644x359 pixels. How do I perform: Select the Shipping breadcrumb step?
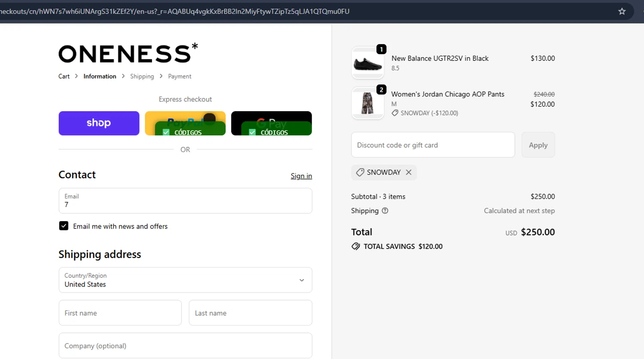tap(142, 76)
